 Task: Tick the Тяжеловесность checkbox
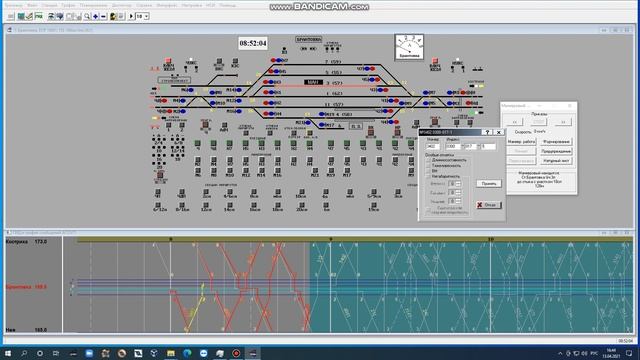(x=428, y=165)
